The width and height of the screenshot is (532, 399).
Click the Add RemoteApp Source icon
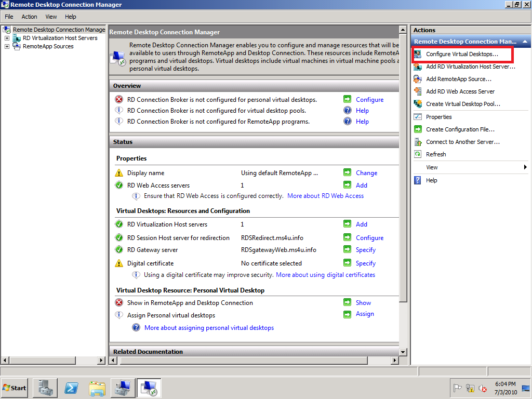[x=418, y=79]
